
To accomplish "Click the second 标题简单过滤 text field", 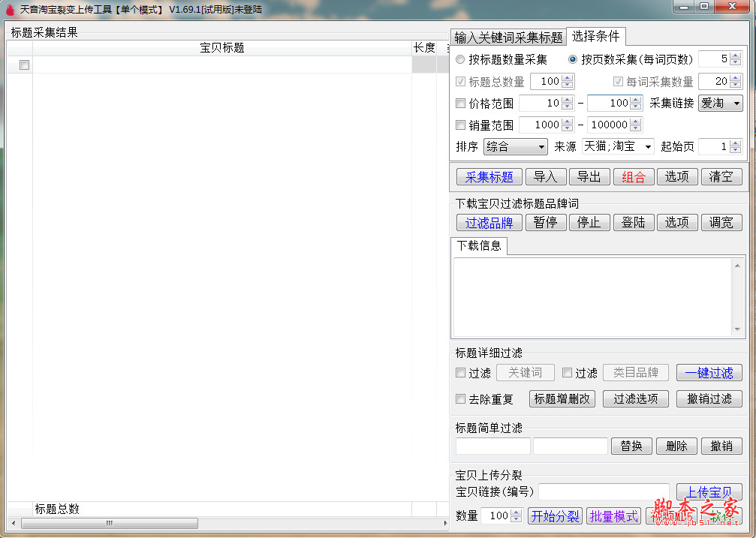I will click(x=571, y=446).
